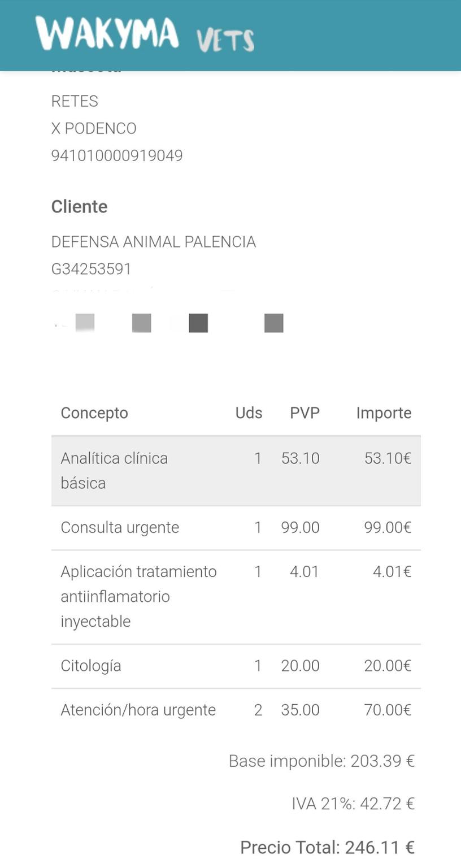
Task: Click the Concepto column header
Action: (94, 413)
